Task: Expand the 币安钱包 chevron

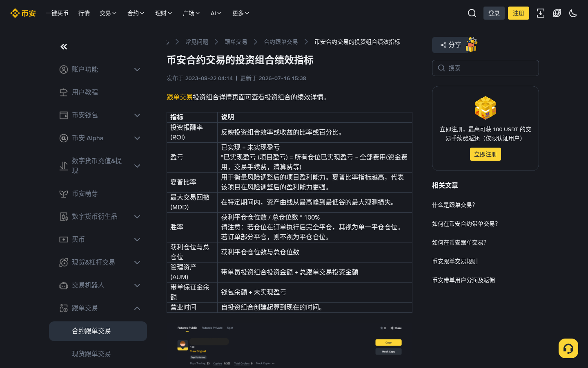Action: coord(137,115)
